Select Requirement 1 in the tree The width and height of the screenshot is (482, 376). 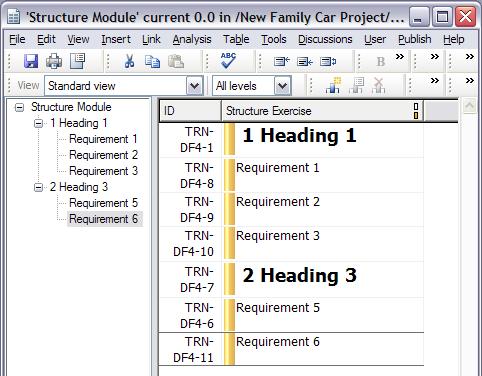coord(103,139)
